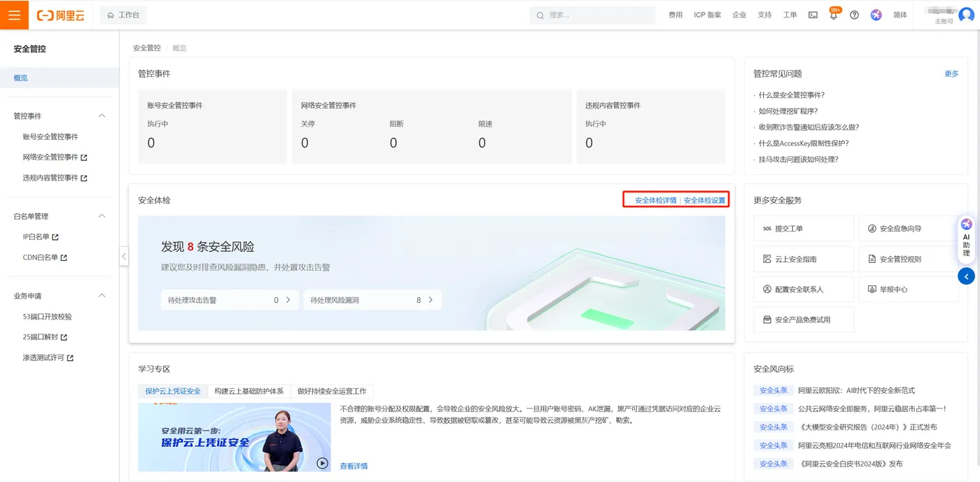The image size is (980, 482).
Task: Click the icon on 安全产品免费试用
Action: pos(766,320)
